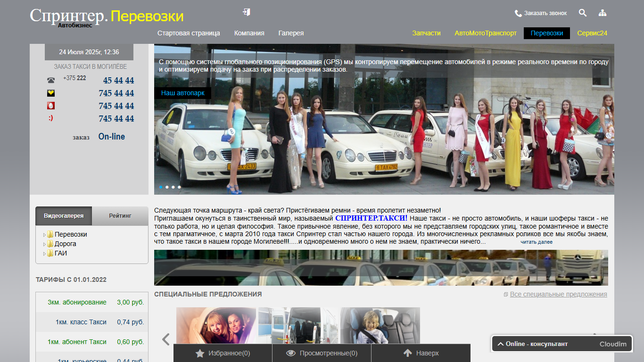Viewport: 644px width, 362px height.
Task: Click the ГАИ folder icon
Action: (x=50, y=253)
